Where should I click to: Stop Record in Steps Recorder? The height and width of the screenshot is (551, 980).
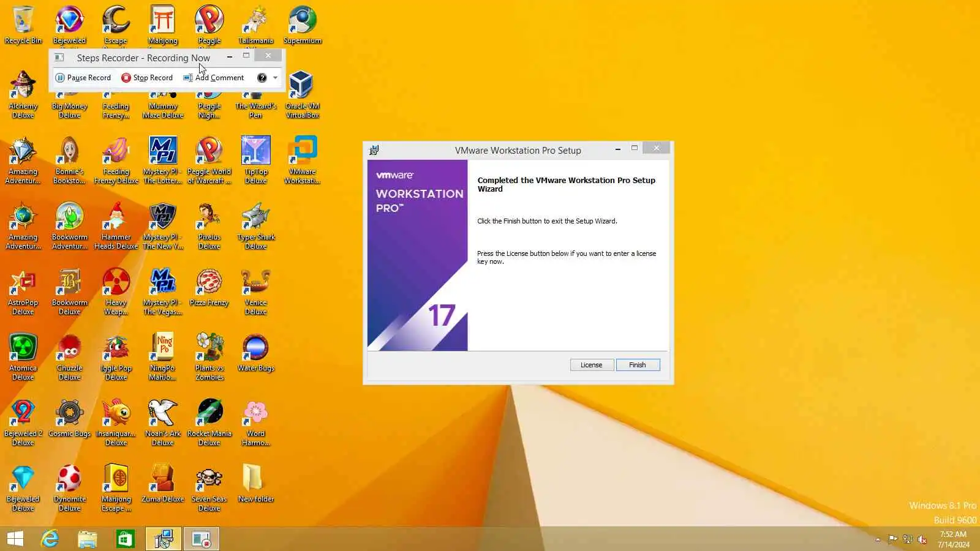(147, 78)
